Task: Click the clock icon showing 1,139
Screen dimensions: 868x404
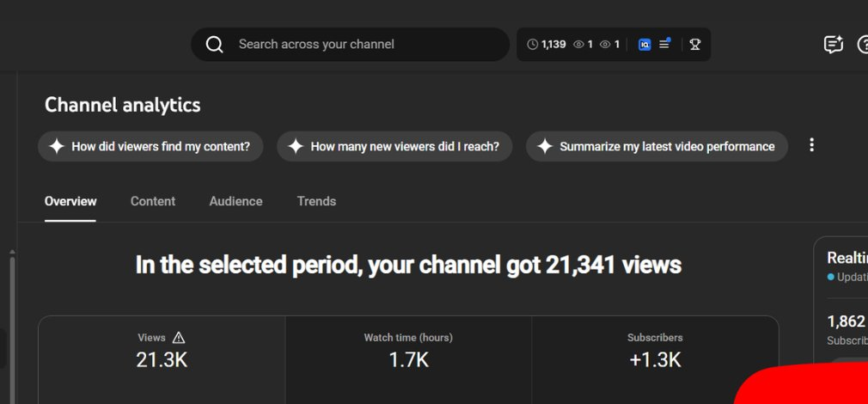Action: [x=533, y=45]
